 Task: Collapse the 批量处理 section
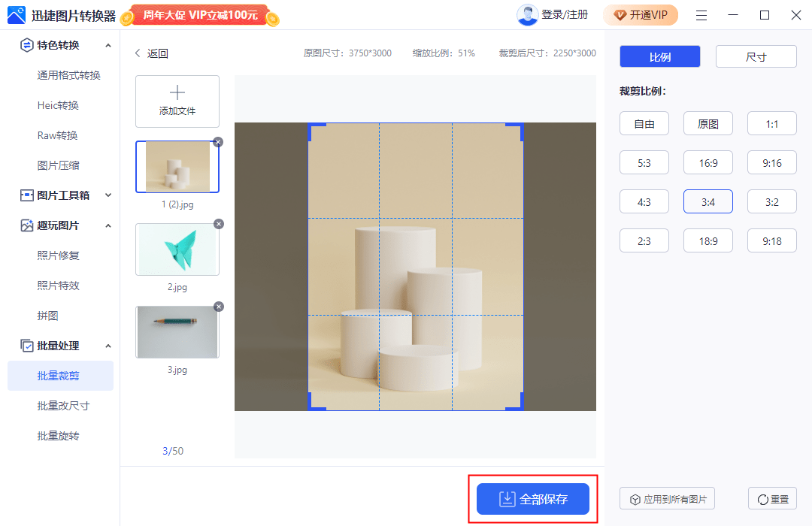(x=107, y=346)
